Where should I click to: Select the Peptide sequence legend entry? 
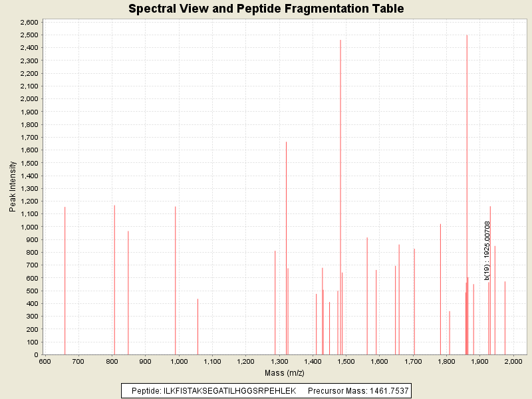(213, 390)
